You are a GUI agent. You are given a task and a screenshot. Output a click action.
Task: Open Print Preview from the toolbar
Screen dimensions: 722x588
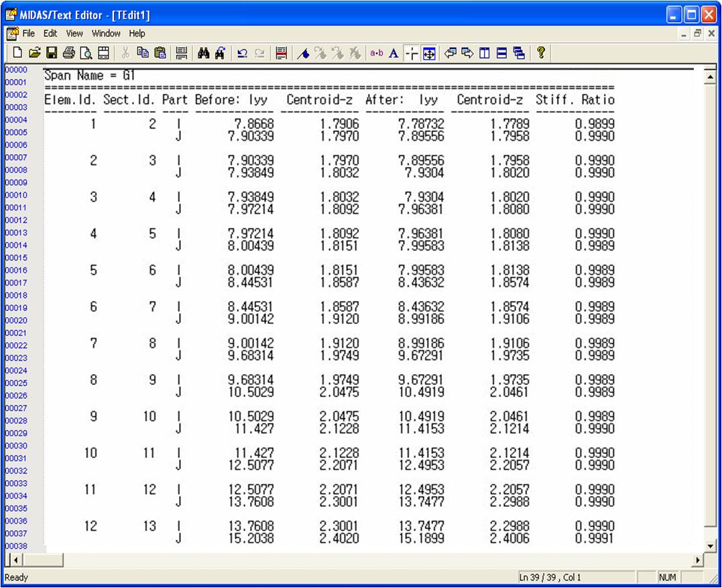click(85, 53)
